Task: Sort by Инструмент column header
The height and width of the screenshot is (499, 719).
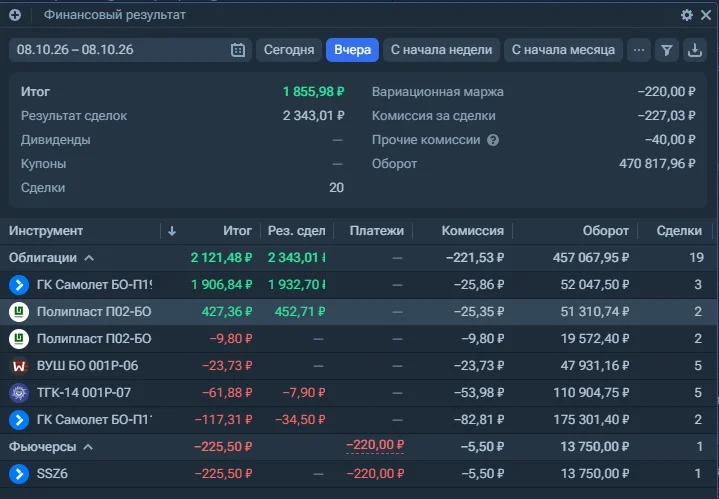Action: [46, 231]
